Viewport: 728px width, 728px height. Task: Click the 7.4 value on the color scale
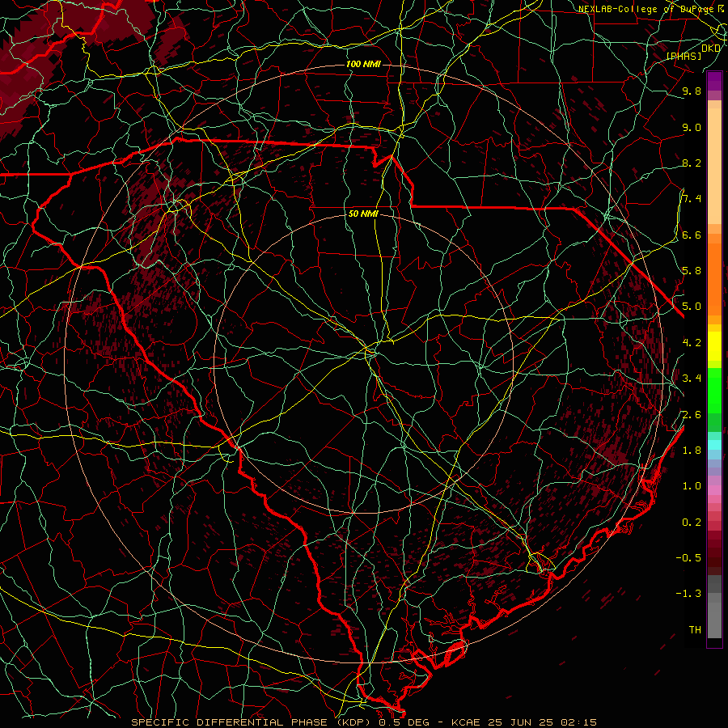[x=692, y=199]
